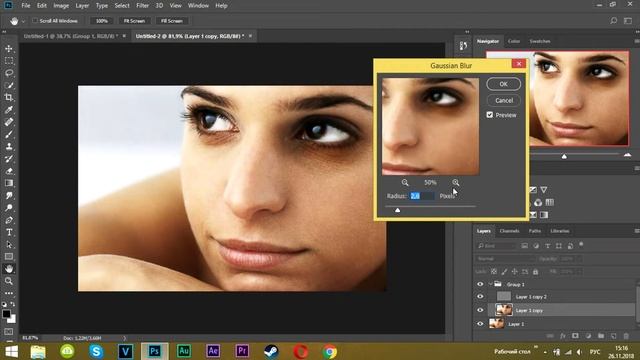Confirm Gaussian Blur with OK
This screenshot has height=360, width=640.
click(503, 84)
